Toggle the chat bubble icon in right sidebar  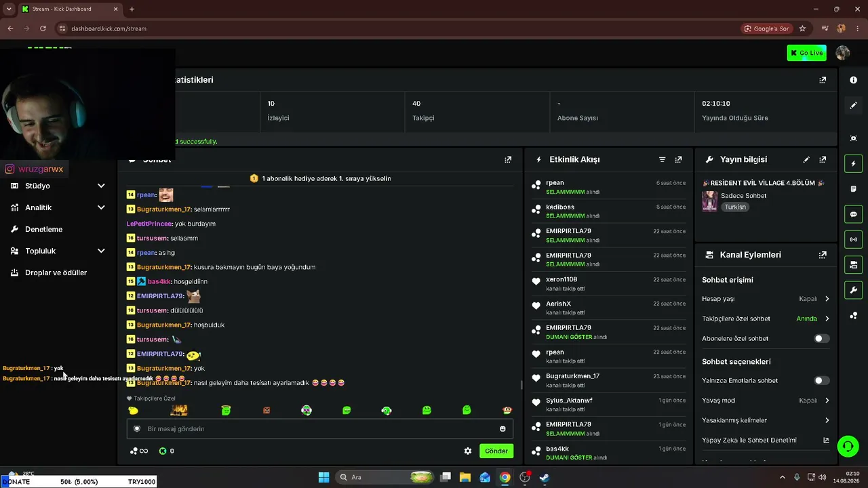pos(853,214)
